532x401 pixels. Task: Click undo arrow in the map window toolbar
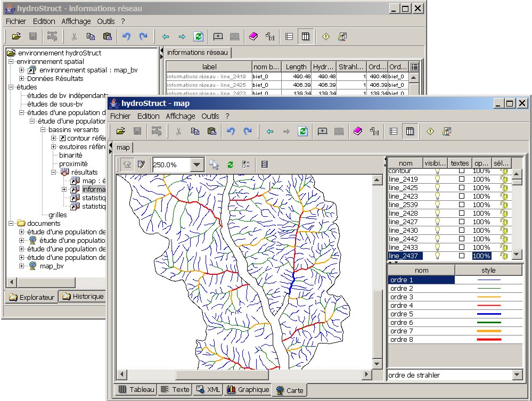(x=231, y=132)
